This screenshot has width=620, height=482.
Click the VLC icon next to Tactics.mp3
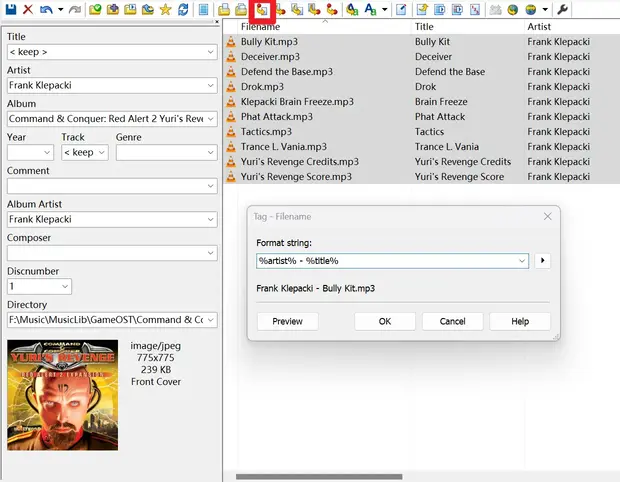231,132
